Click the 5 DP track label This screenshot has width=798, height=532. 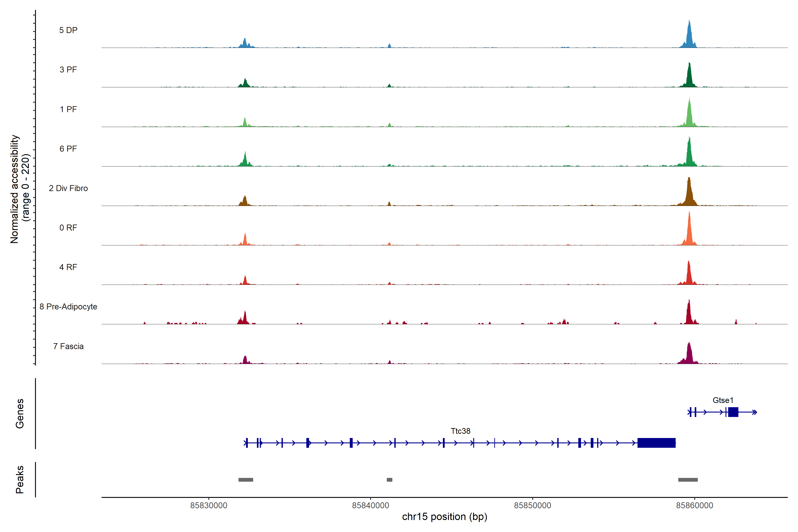pyautogui.click(x=68, y=30)
